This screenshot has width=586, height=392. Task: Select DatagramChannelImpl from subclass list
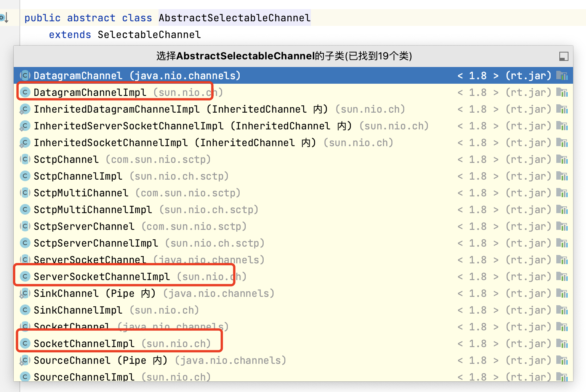pos(90,92)
